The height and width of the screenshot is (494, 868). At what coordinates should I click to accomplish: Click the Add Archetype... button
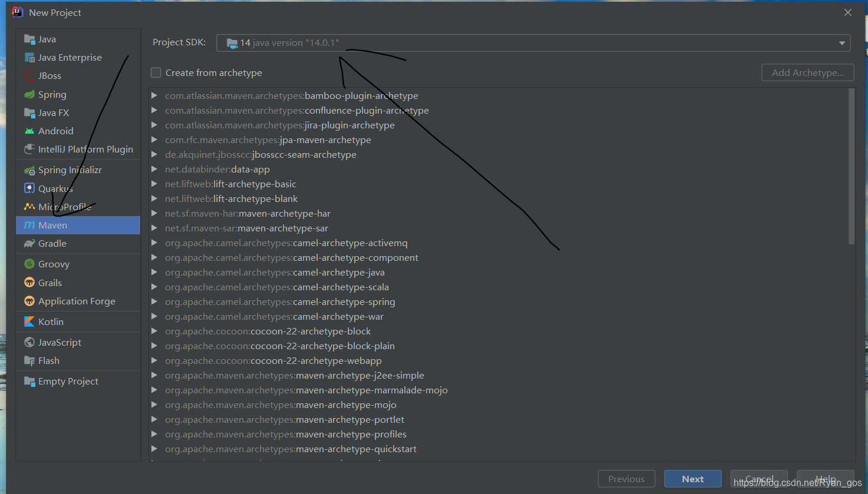pyautogui.click(x=808, y=73)
